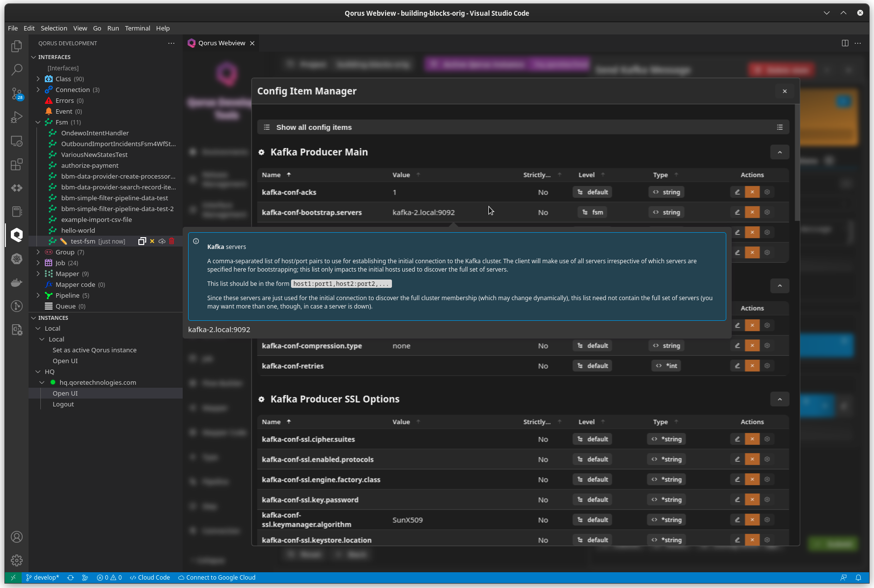Click Open UI under hq.qoretechnologies.com
874x588 pixels.
65,393
